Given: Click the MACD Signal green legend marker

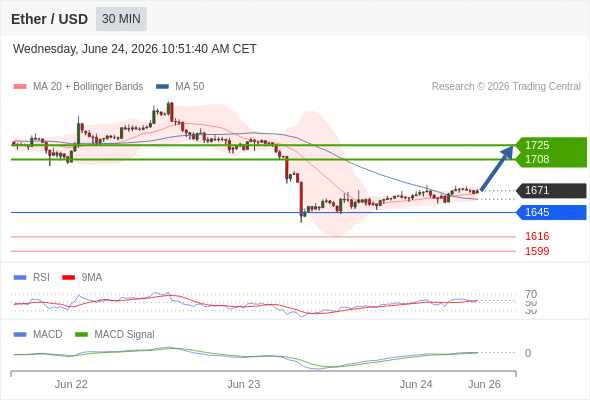Looking at the screenshot, I should [81, 335].
